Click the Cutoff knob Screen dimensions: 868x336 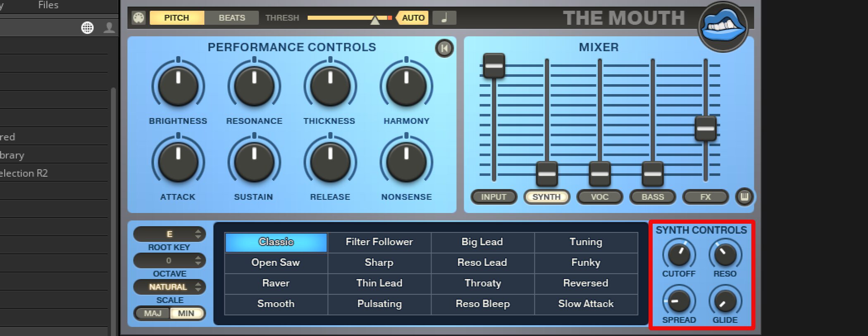(x=679, y=254)
